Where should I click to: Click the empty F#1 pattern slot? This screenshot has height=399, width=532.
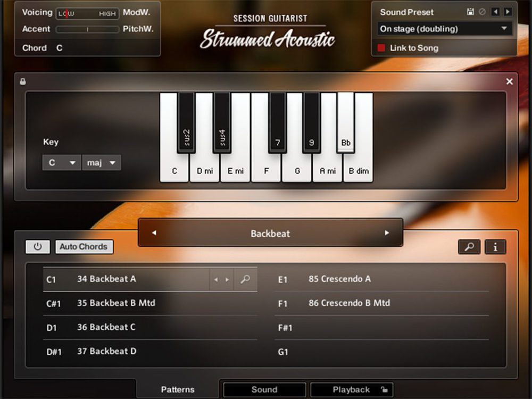point(381,328)
